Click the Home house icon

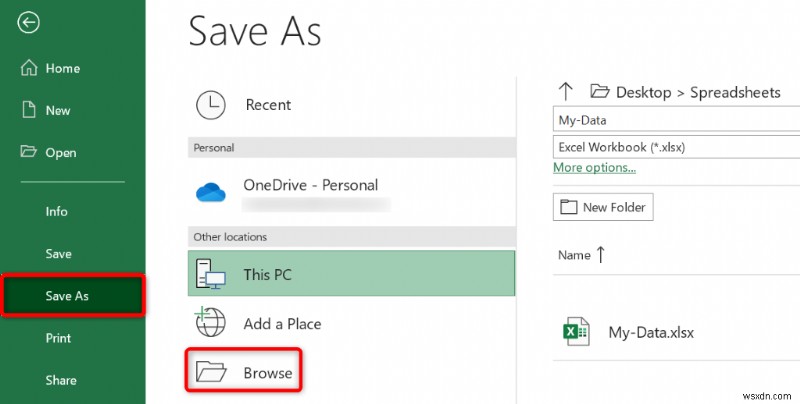[29, 68]
